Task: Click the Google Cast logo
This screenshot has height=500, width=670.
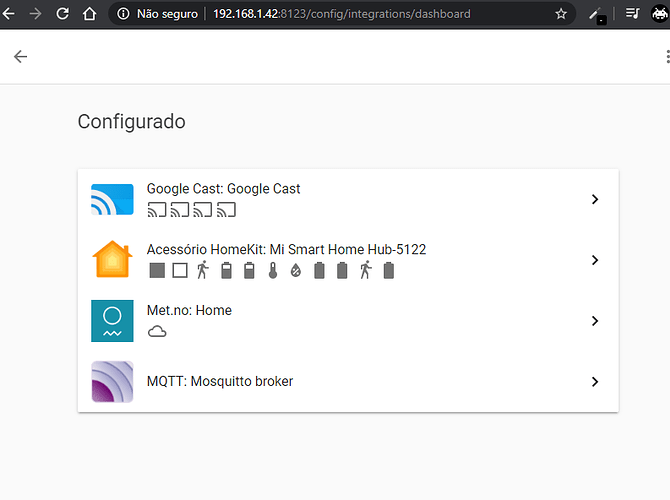Action: coord(112,199)
